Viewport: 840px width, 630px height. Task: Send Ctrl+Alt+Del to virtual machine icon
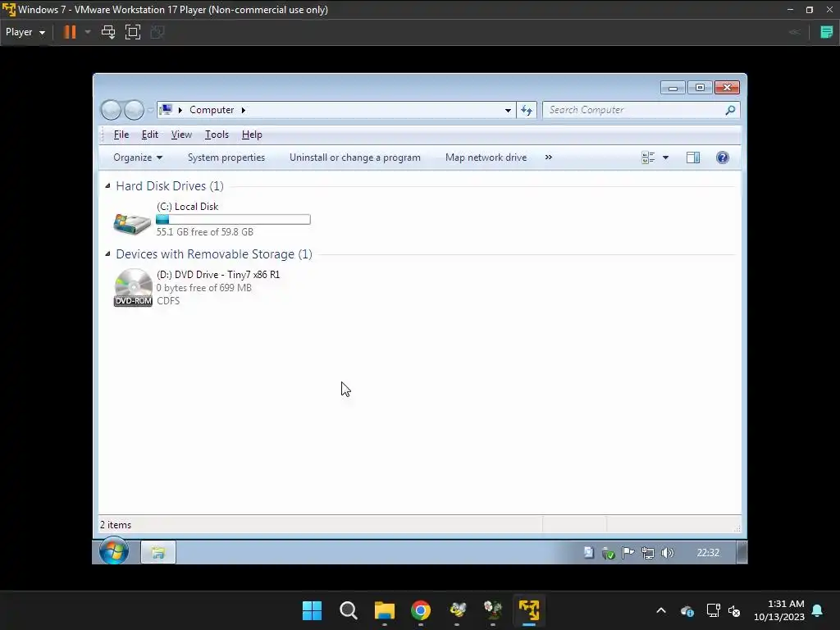click(x=108, y=32)
